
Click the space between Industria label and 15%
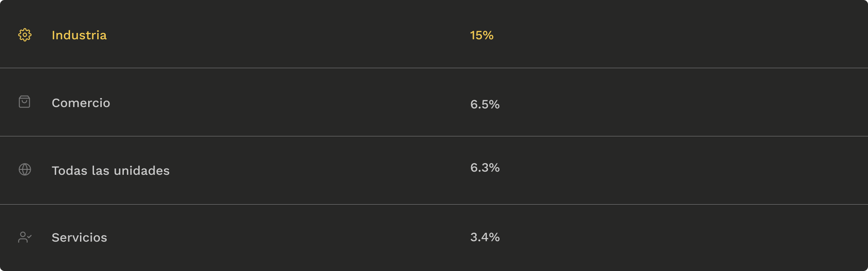point(288,35)
